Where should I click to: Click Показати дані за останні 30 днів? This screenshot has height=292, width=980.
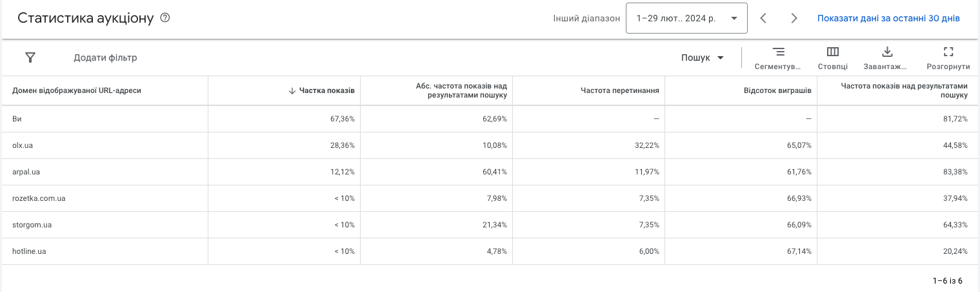(x=888, y=18)
